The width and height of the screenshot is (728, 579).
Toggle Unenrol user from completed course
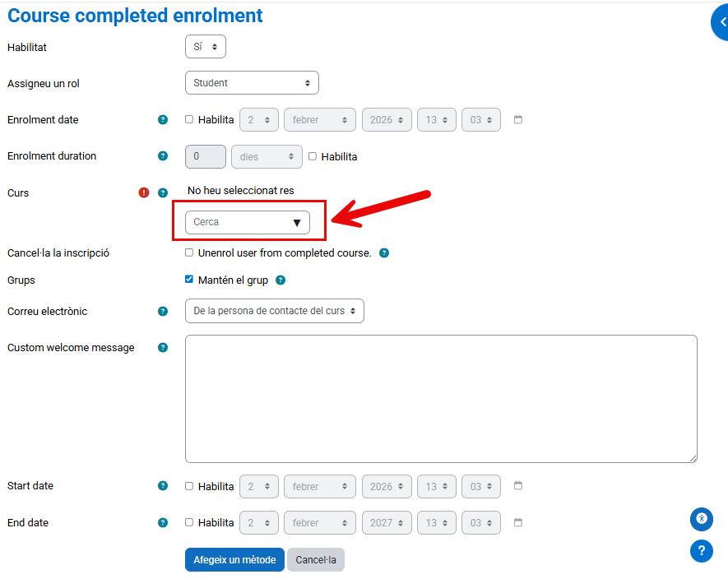click(189, 252)
